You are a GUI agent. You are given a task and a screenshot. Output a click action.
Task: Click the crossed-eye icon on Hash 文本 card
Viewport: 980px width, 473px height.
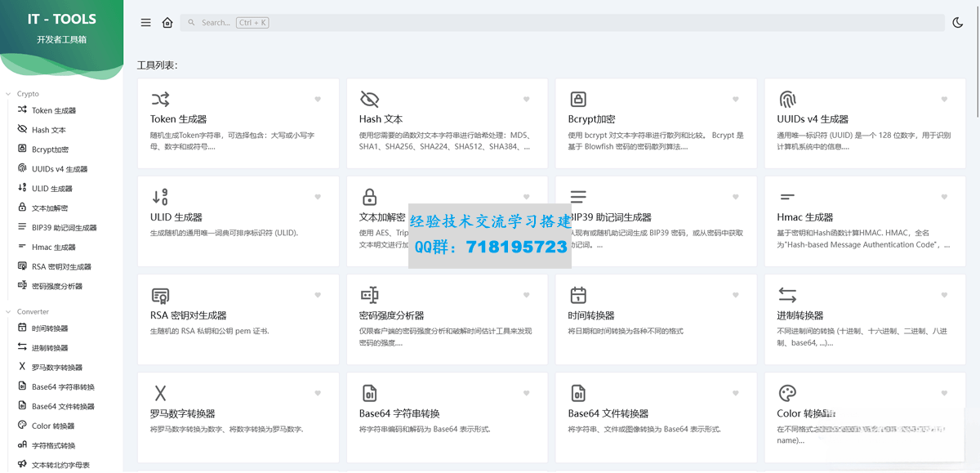tap(369, 100)
